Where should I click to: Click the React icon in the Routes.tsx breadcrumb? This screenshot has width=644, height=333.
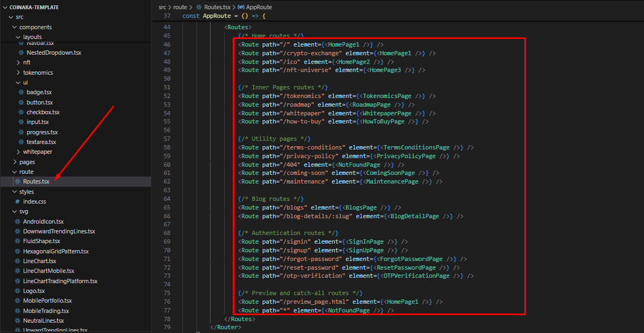(199, 7)
